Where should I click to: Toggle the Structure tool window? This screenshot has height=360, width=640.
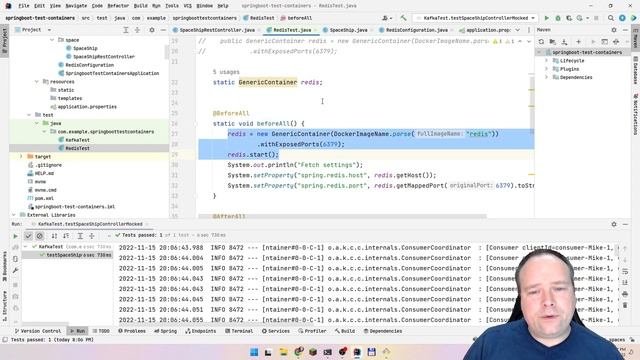coord(4,305)
